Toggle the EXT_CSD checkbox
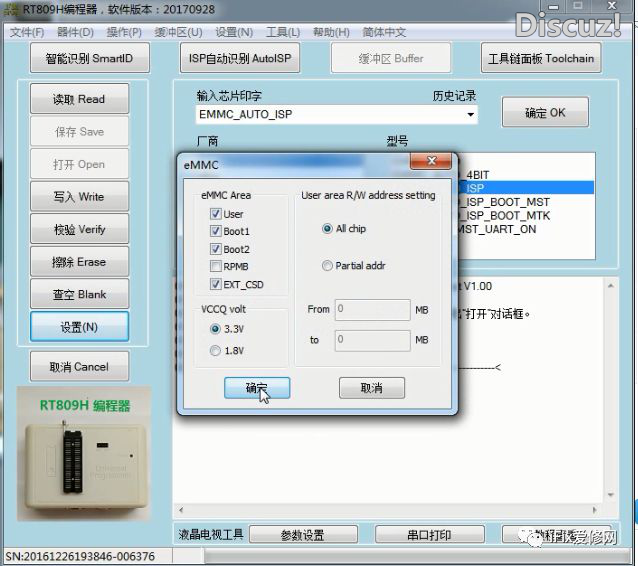638x566 pixels. 216,284
